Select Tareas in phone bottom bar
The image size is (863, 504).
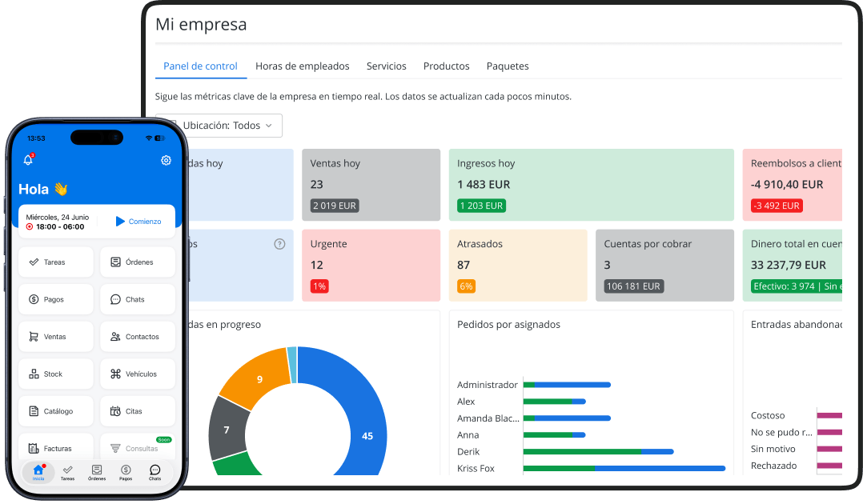[68, 472]
